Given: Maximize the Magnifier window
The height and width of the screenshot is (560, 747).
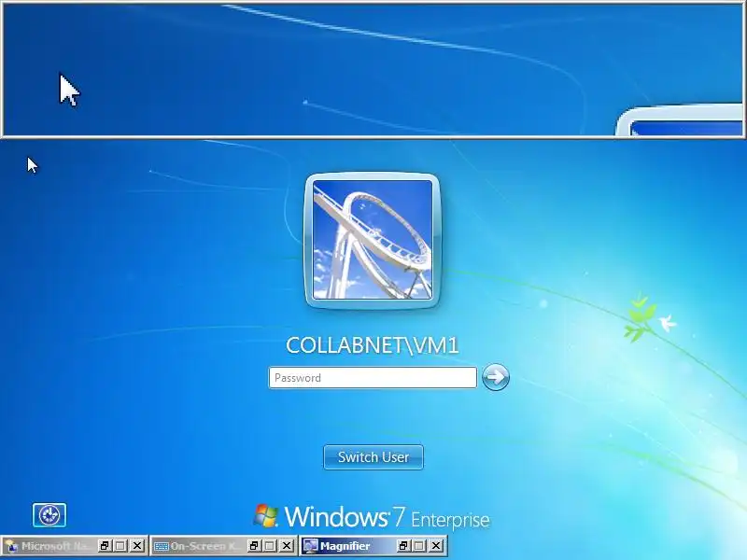Looking at the screenshot, I should pos(419,546).
